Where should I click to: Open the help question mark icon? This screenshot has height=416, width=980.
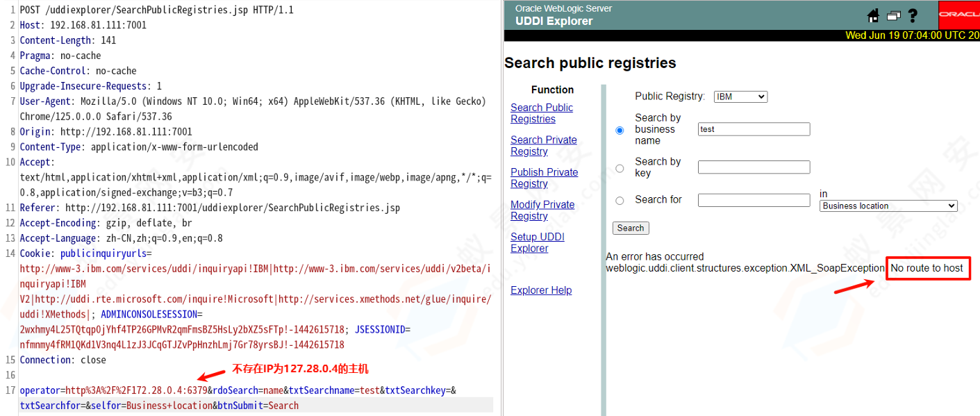(x=913, y=15)
